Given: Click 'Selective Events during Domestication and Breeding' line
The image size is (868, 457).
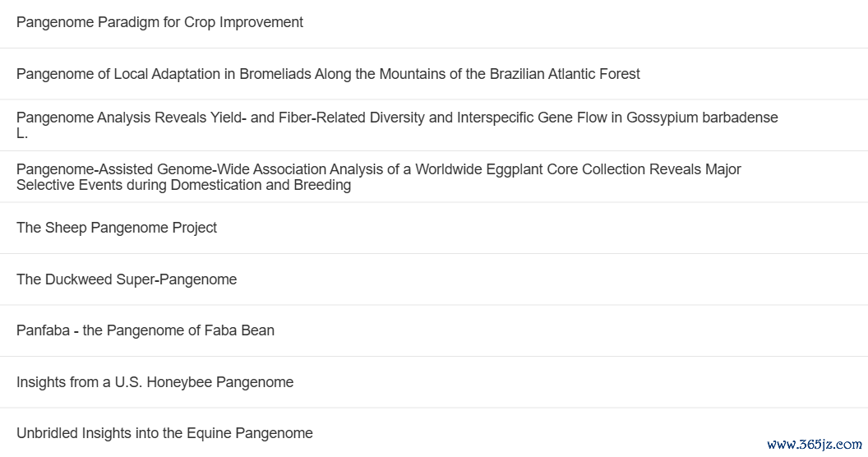Looking at the screenshot, I should click(184, 185).
